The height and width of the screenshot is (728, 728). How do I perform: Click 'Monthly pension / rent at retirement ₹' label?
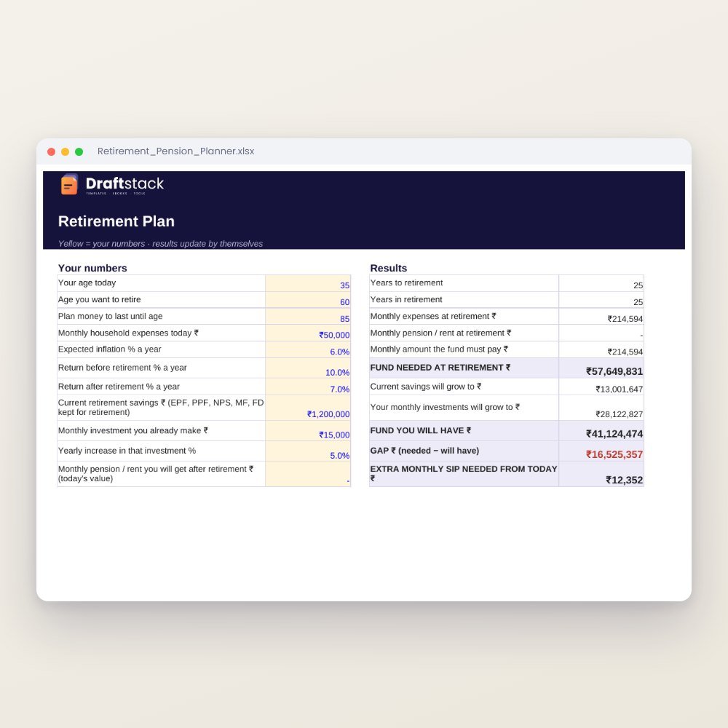440,333
